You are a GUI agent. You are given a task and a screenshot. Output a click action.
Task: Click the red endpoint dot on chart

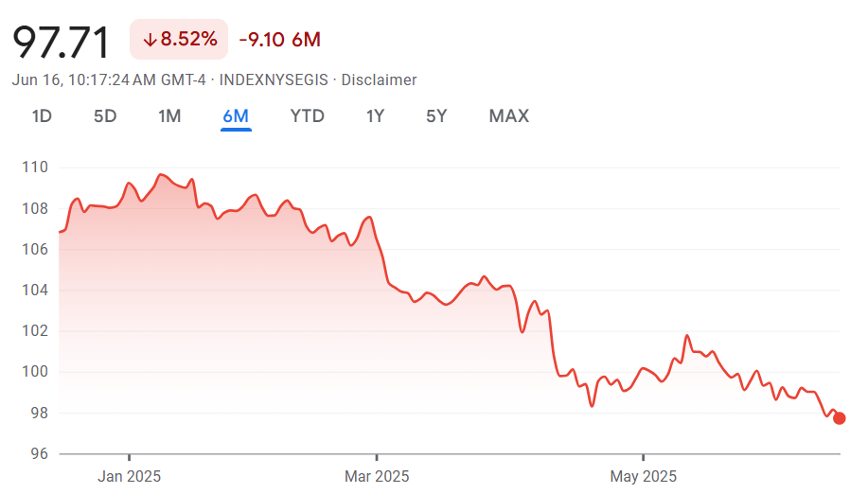(840, 418)
